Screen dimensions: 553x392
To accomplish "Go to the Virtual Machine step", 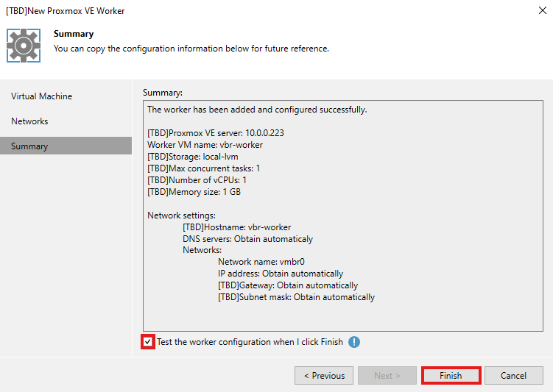I will (x=41, y=96).
